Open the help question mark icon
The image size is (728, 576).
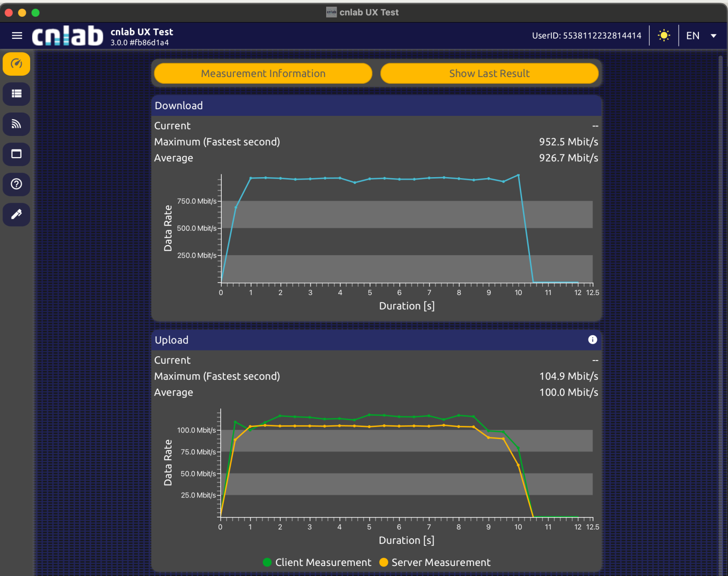17,184
